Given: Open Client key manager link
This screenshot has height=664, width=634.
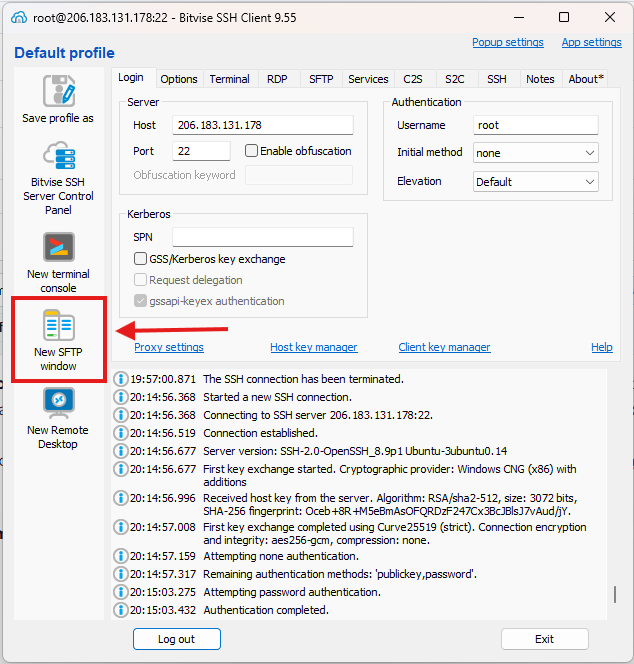Looking at the screenshot, I should pyautogui.click(x=444, y=347).
